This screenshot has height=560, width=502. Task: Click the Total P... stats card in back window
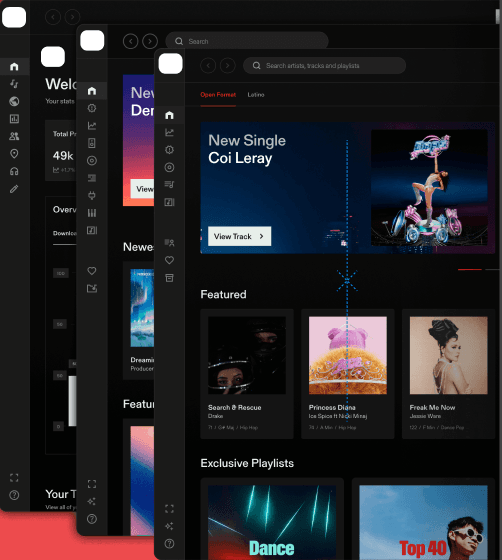click(x=61, y=150)
